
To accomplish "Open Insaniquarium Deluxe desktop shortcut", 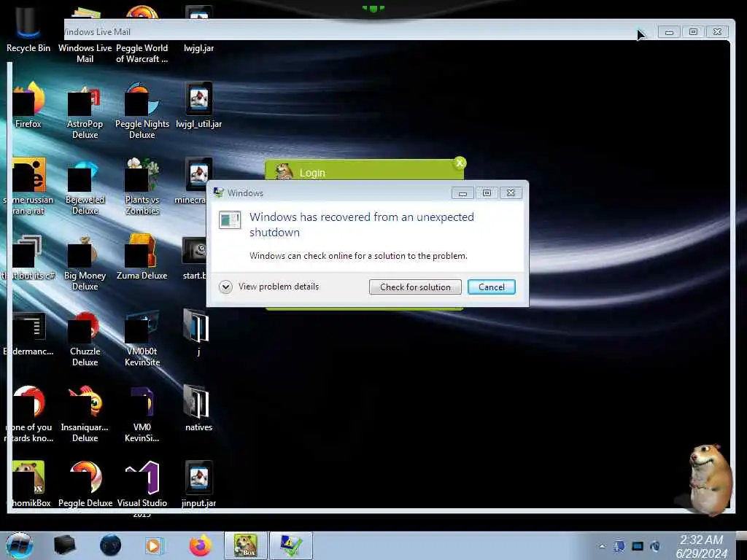I will [x=85, y=414].
